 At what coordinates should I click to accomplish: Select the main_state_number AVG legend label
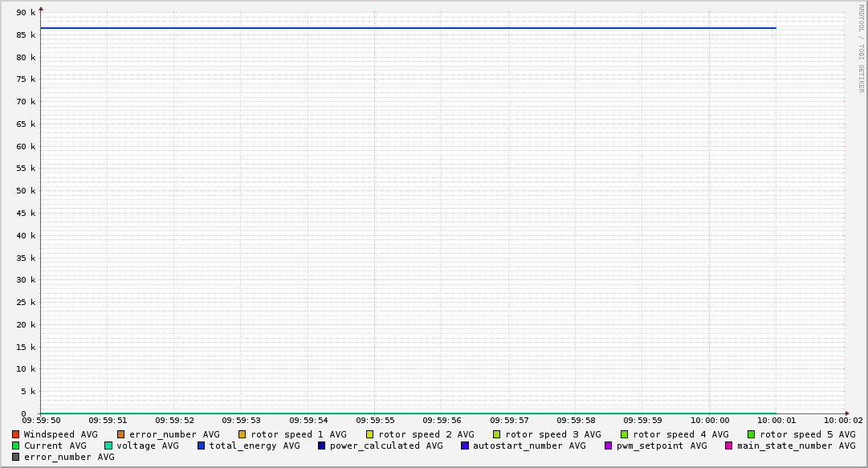tap(796, 446)
